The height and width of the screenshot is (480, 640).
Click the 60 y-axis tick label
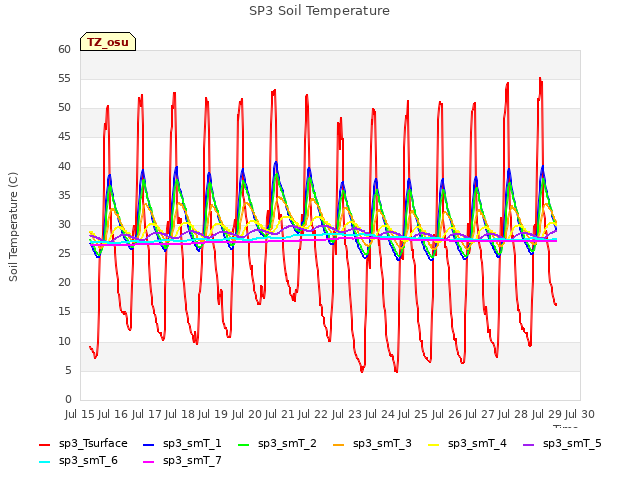[64, 49]
